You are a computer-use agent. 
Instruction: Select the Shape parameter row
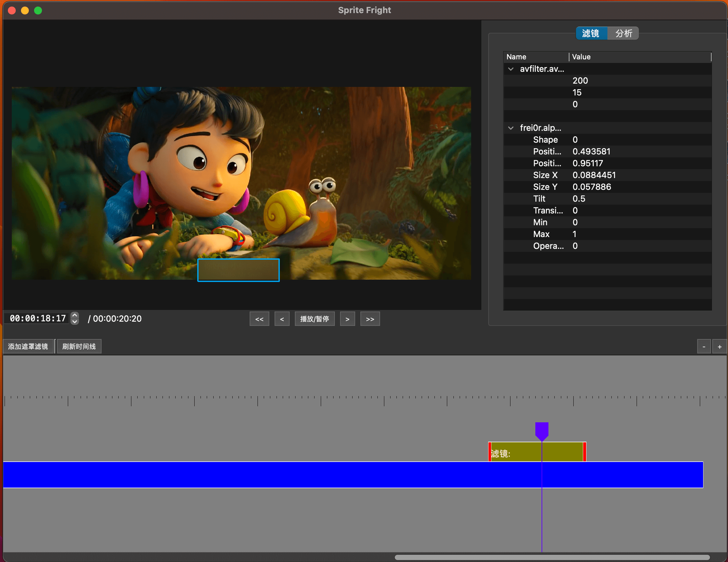608,140
